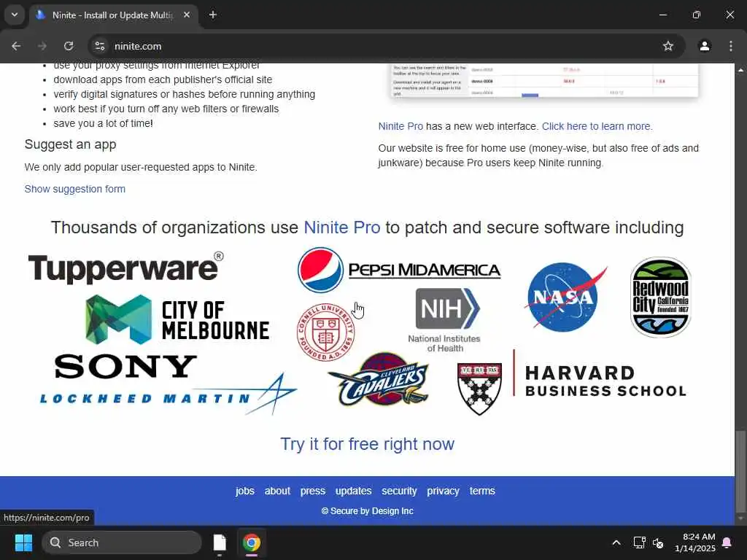Open the privacy footer link
The width and height of the screenshot is (747, 560).
[x=443, y=491]
